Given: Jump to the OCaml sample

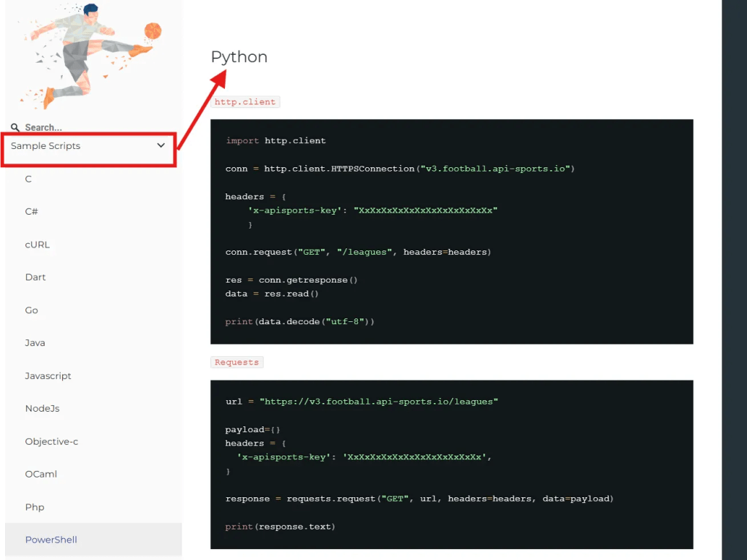Looking at the screenshot, I should pos(41,475).
